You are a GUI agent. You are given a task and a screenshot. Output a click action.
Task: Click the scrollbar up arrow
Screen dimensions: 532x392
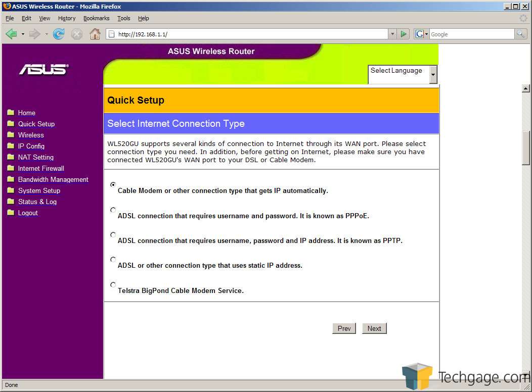tap(525, 88)
